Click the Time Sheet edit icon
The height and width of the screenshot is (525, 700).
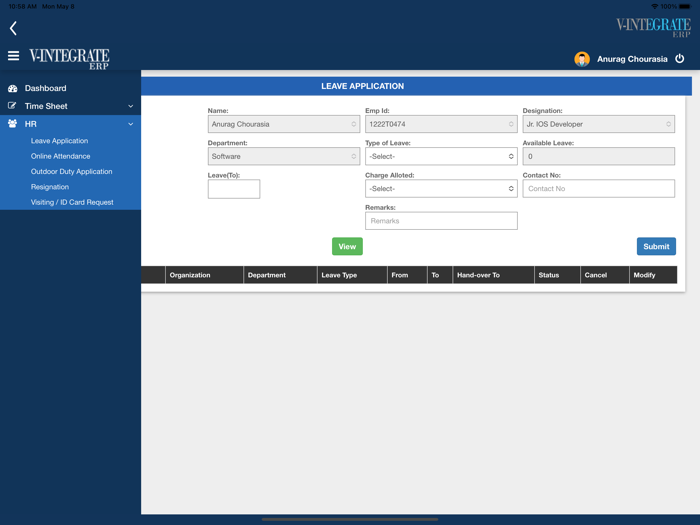pos(12,106)
